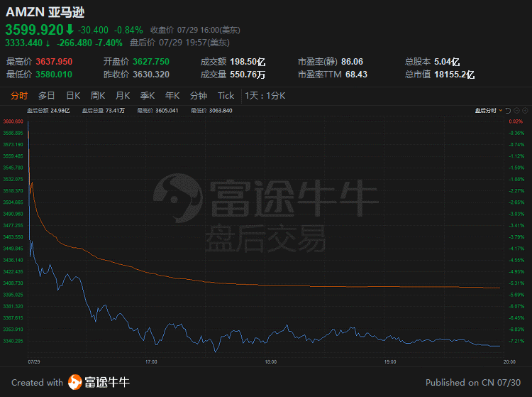Open the 1天:1分K interval selector
This screenshot has height=397, width=532.
264,96
